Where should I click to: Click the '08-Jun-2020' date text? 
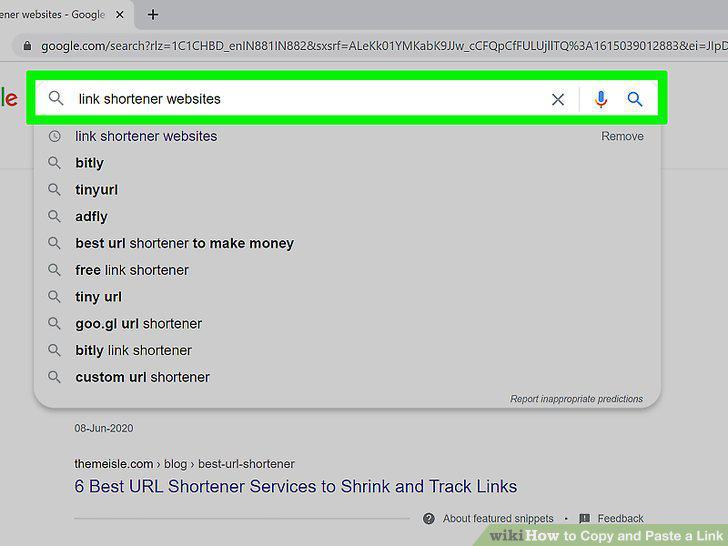click(x=104, y=428)
